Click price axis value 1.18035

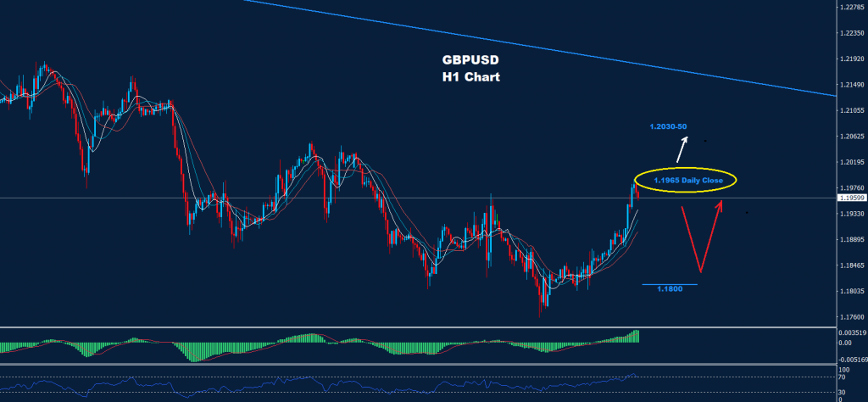tap(852, 291)
